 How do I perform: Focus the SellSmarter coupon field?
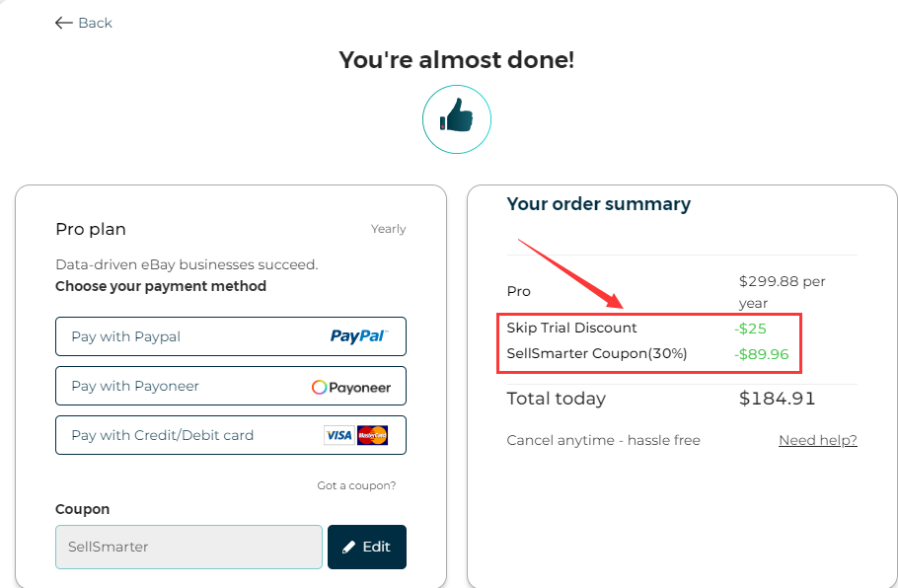pyautogui.click(x=188, y=547)
